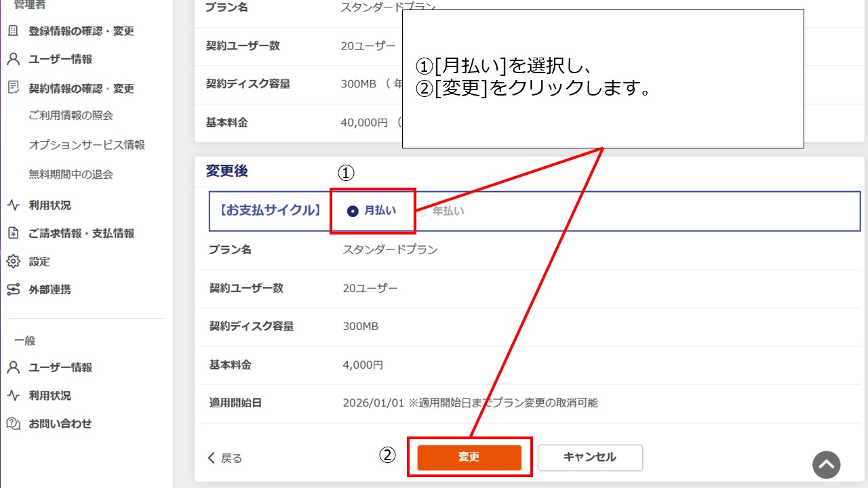
Task: Click the 登録情報の確認・変更 building icon
Action: pos(13,31)
